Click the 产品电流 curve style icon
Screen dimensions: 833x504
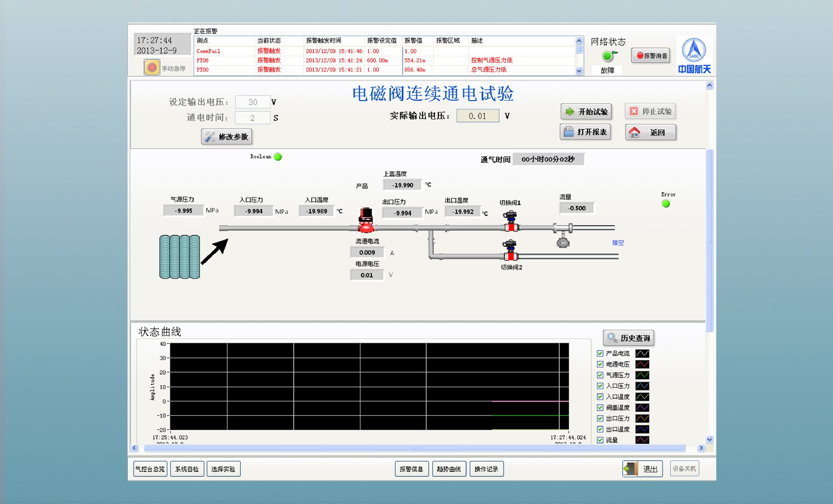[642, 353]
